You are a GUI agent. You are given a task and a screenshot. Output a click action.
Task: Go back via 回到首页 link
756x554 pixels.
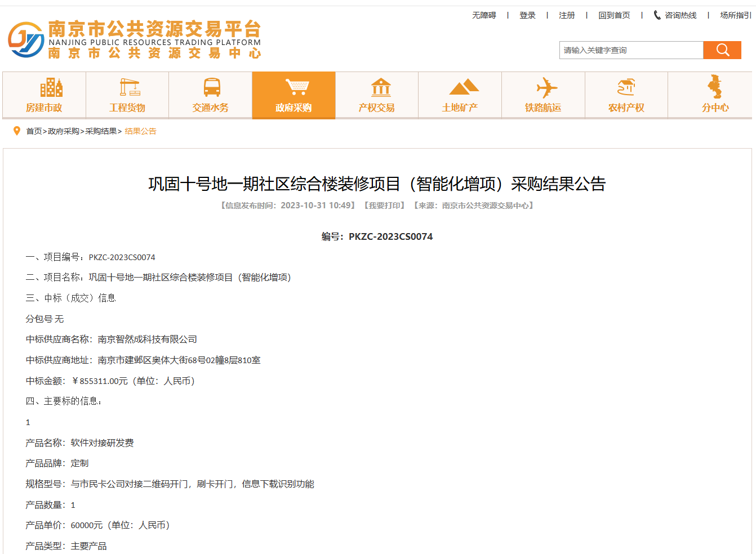click(614, 15)
